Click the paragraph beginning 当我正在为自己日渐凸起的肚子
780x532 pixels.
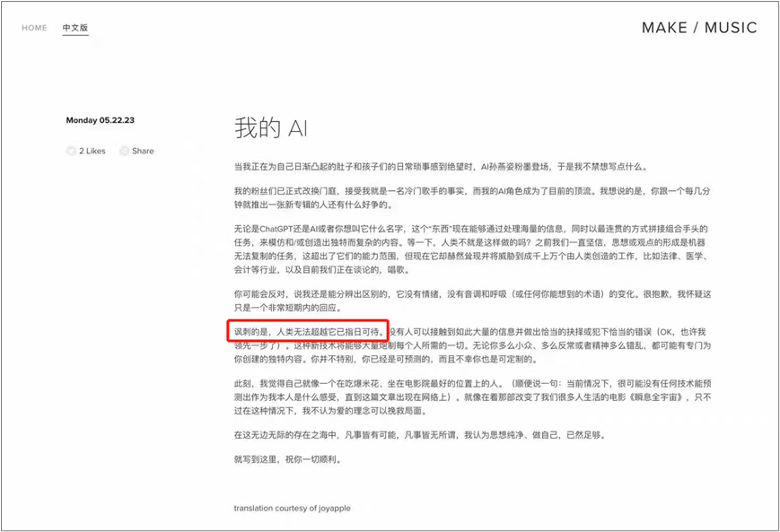pyautogui.click(x=442, y=167)
